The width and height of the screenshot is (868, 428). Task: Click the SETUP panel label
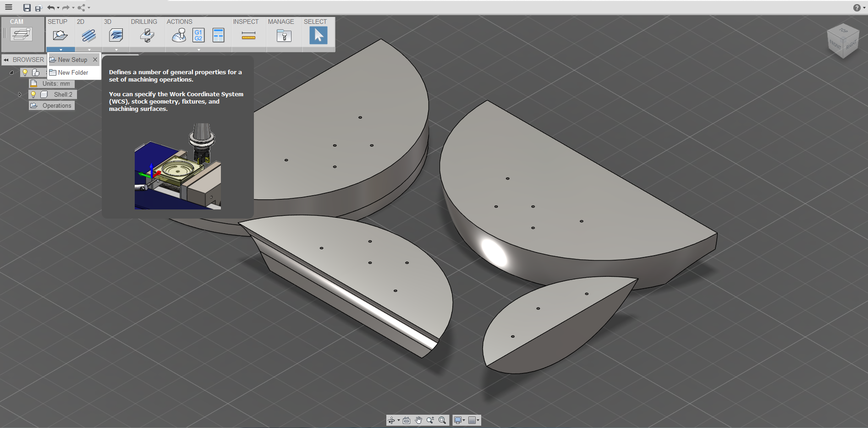(57, 22)
